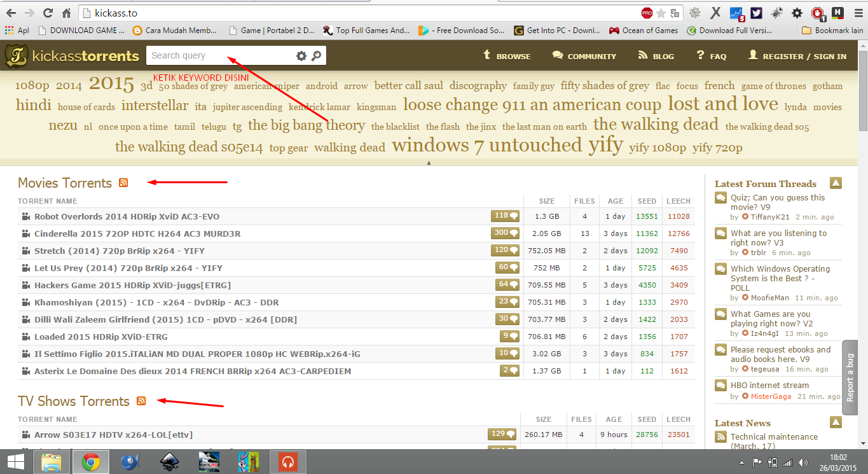Open forum thread 'HBO internet stream'
The image size is (868, 474).
769,385
